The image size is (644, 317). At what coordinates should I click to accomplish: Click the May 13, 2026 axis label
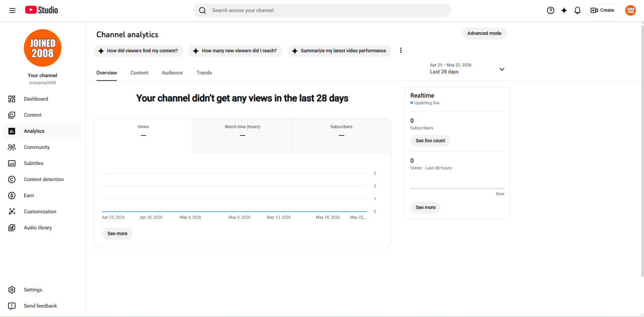(279, 217)
